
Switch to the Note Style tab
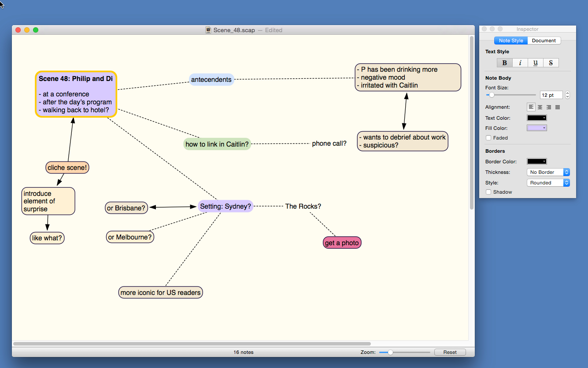click(511, 40)
